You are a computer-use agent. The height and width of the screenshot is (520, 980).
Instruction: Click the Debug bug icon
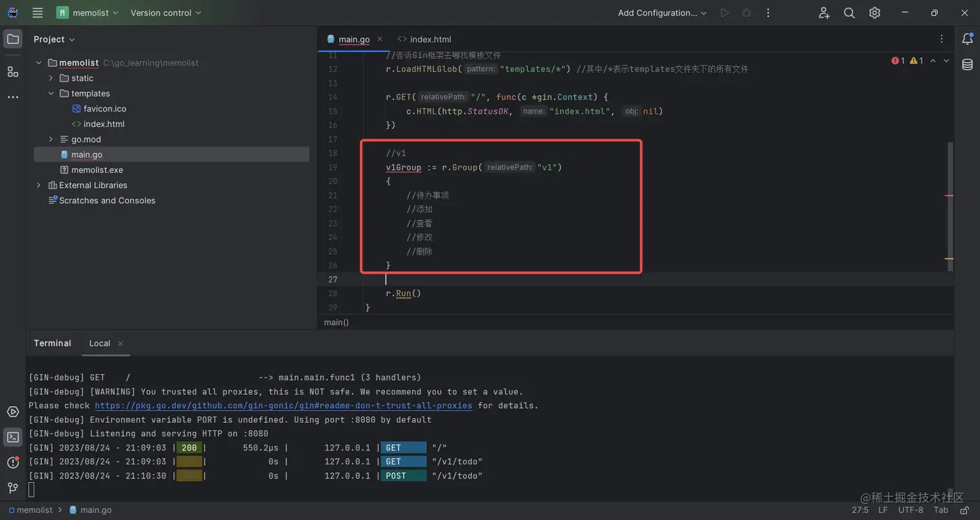[x=746, y=13]
